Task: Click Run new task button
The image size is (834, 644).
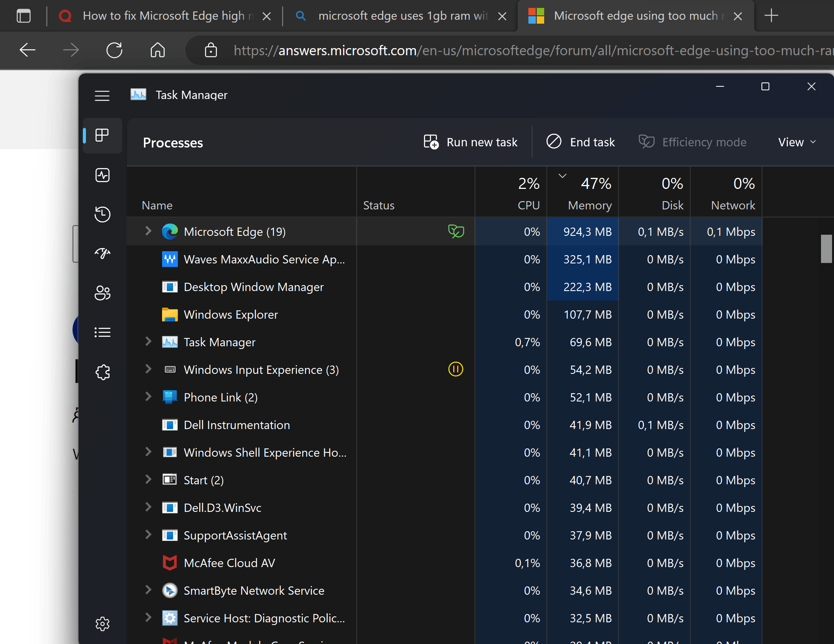Action: (470, 142)
